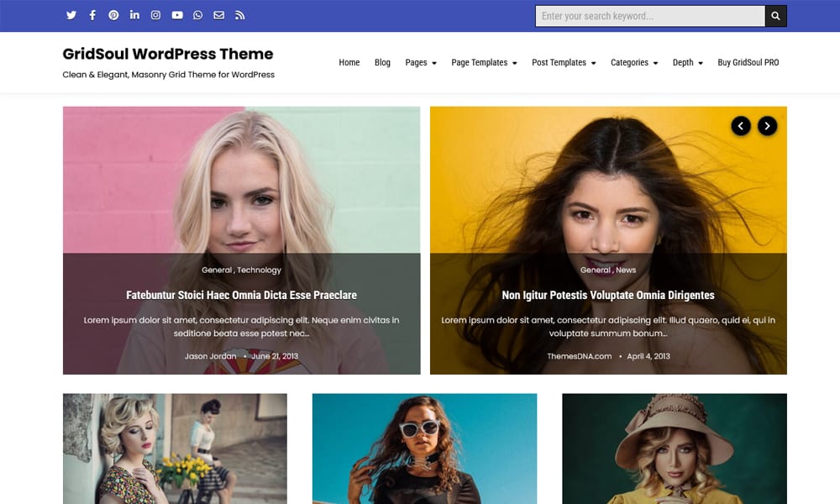
Task: Expand the Categories menu dropdown
Action: click(633, 63)
